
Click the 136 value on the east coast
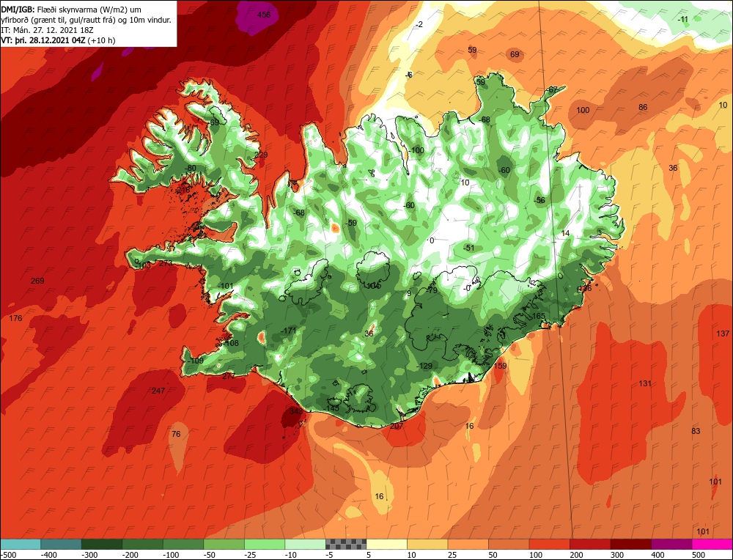pyautogui.click(x=585, y=288)
